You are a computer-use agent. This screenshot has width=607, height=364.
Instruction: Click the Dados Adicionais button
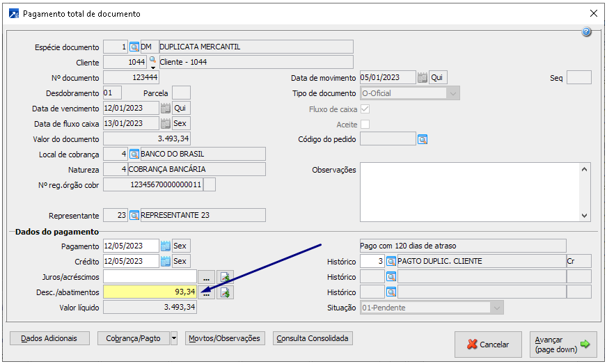(x=49, y=339)
